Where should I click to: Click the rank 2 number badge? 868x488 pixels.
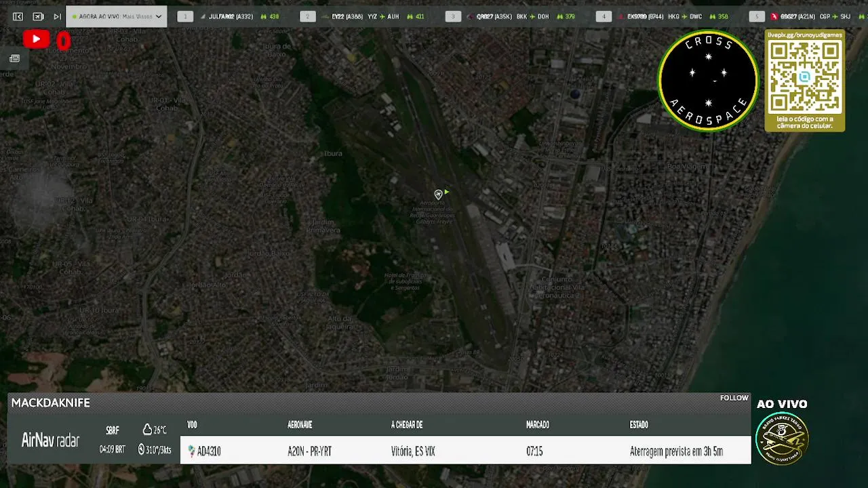(x=307, y=16)
